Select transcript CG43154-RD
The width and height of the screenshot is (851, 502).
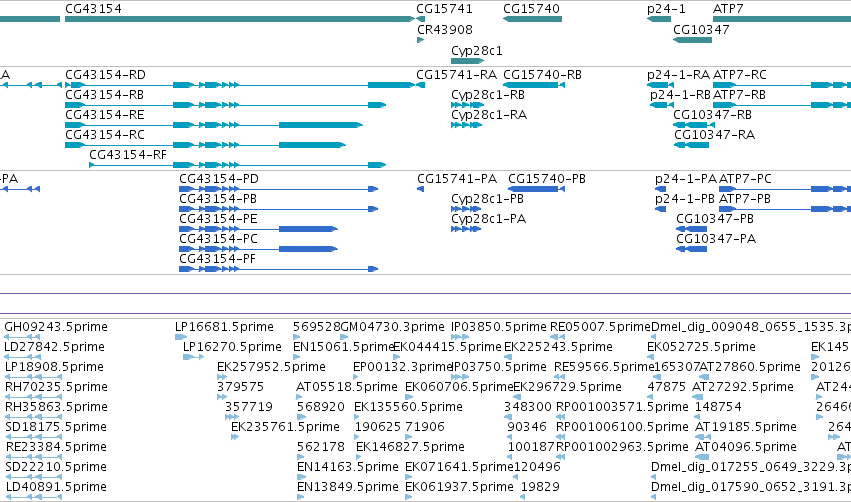tap(240, 85)
